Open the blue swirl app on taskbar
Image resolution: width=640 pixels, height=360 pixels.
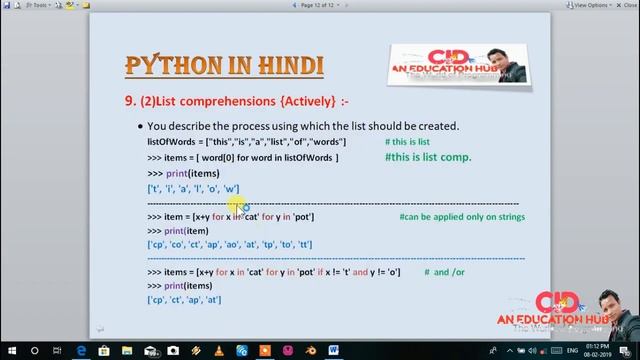tap(242, 351)
